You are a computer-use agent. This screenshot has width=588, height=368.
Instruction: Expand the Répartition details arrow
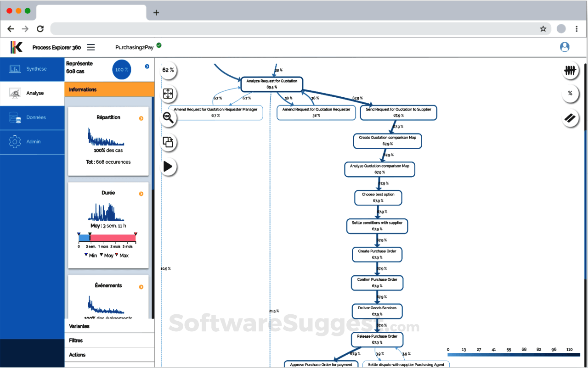point(141,117)
